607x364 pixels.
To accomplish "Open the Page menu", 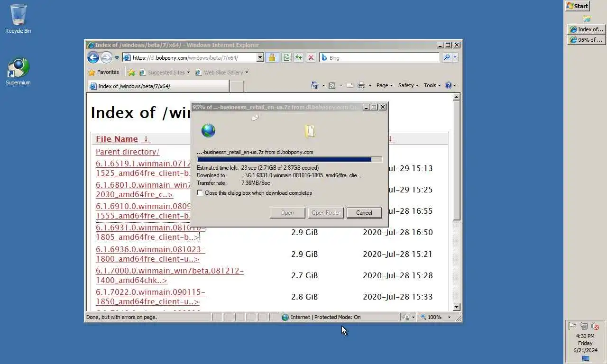I will click(x=384, y=85).
